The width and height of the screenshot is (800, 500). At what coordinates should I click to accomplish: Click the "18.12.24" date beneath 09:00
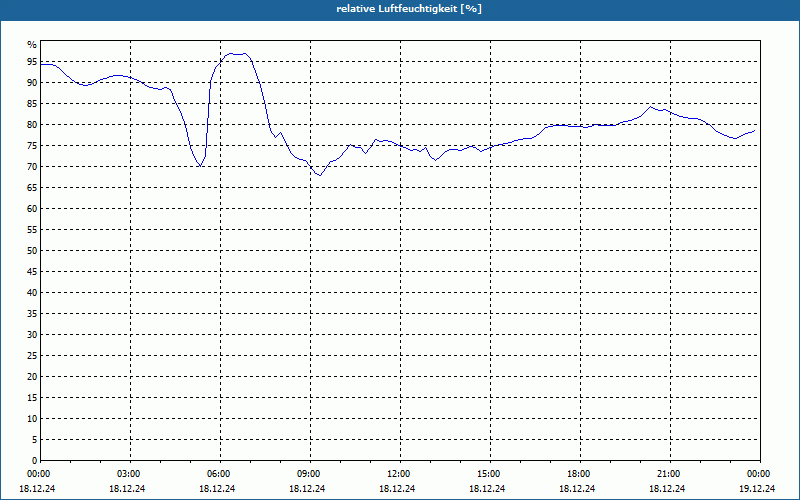[x=307, y=488]
